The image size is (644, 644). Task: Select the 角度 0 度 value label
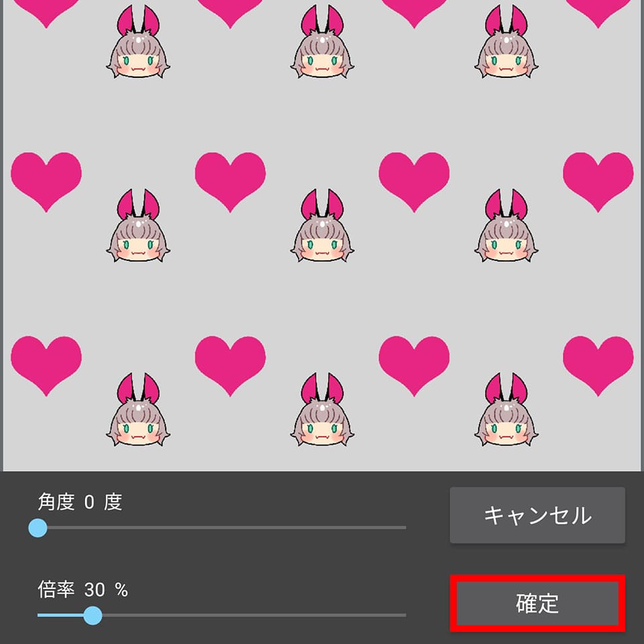pos(80,502)
